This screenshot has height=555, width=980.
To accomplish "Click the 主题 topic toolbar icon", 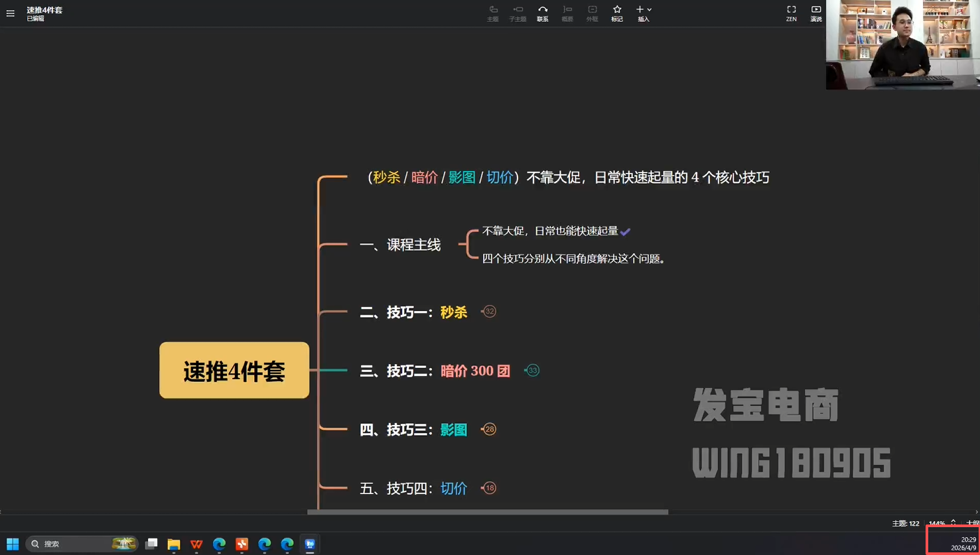I will 493,13.
